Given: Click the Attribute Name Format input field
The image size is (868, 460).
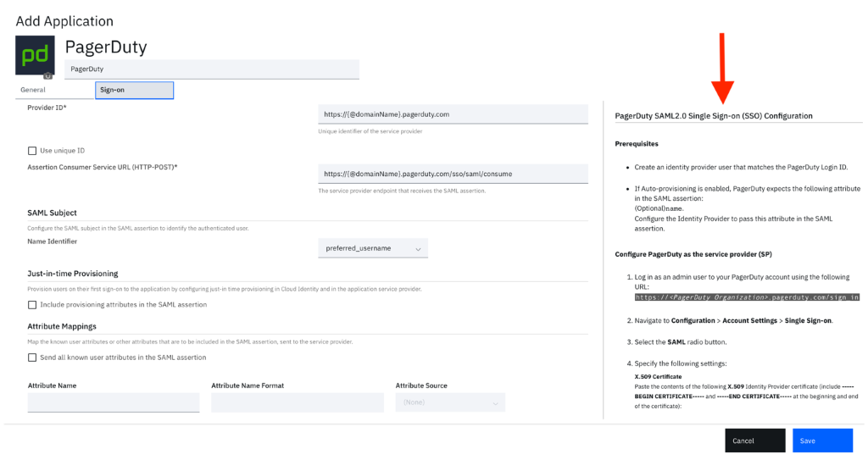Looking at the screenshot, I should pos(298,402).
